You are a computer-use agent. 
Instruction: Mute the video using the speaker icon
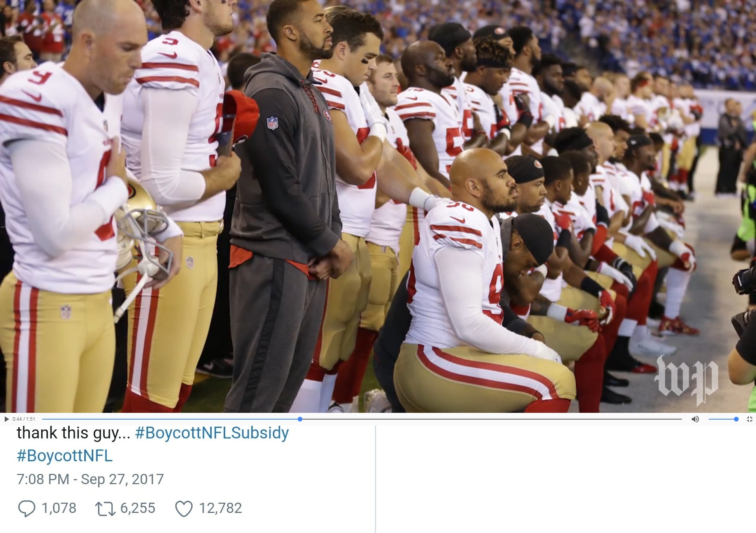click(x=695, y=419)
